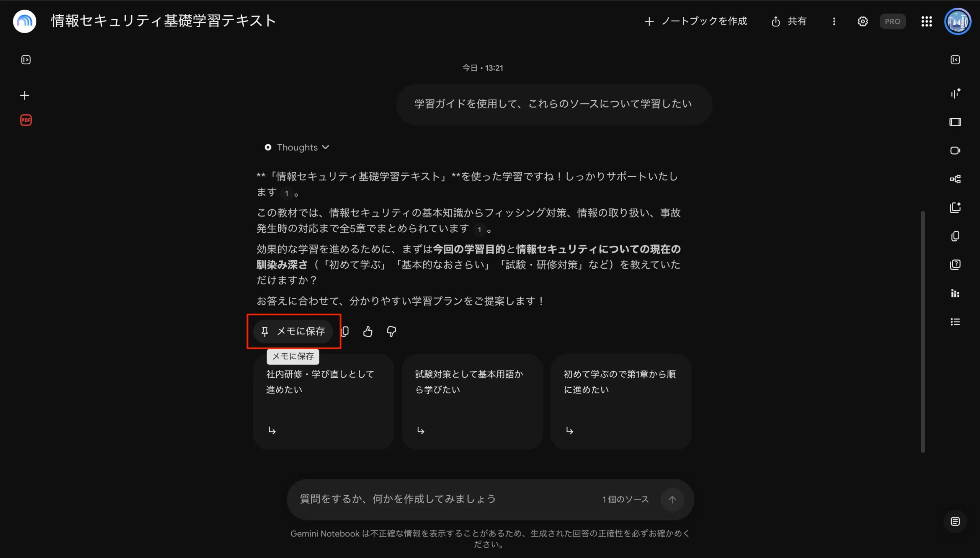Rate the response thumbs up
The height and width of the screenshot is (558, 980).
pos(367,331)
